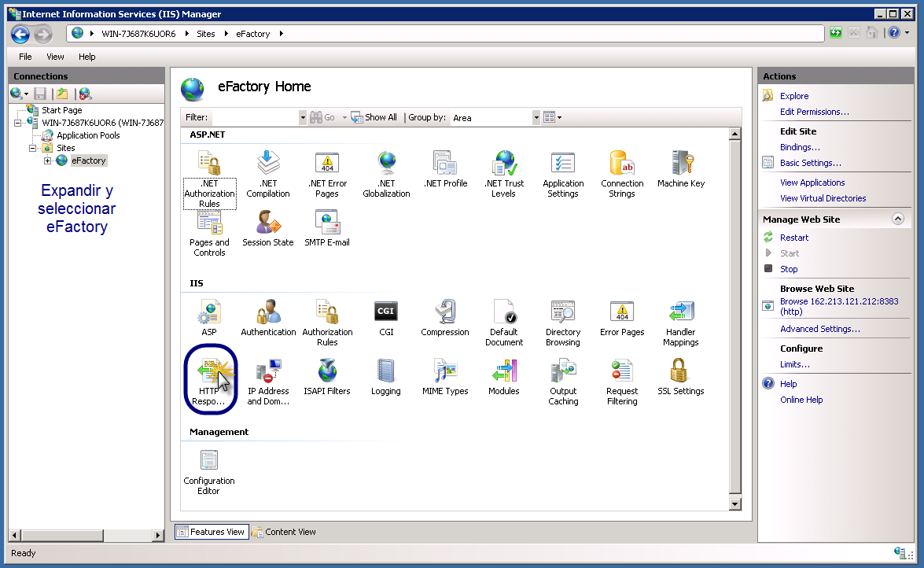Collapse the Manage Web Site section
The height and width of the screenshot is (568, 924).
coord(897,219)
